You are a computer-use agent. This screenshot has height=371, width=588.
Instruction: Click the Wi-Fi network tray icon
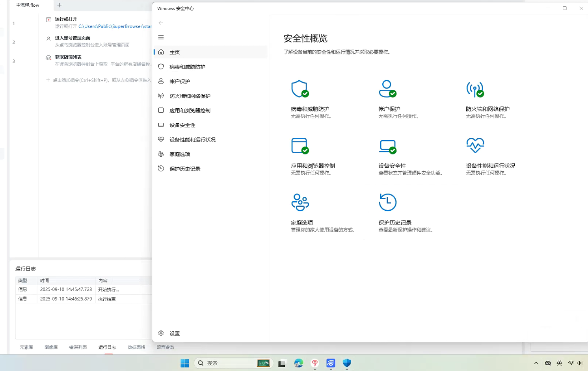click(x=571, y=363)
